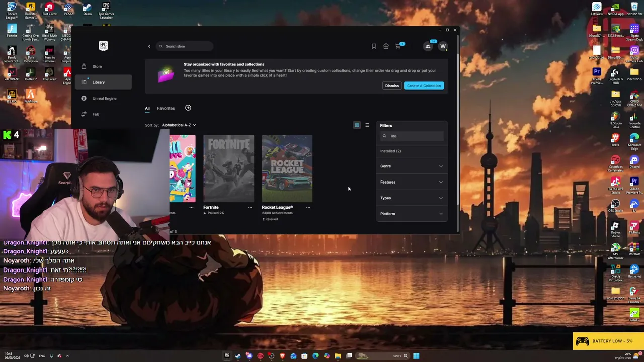Open the wishlist bookmark icon
This screenshot has width=644, height=362.
coord(374,46)
